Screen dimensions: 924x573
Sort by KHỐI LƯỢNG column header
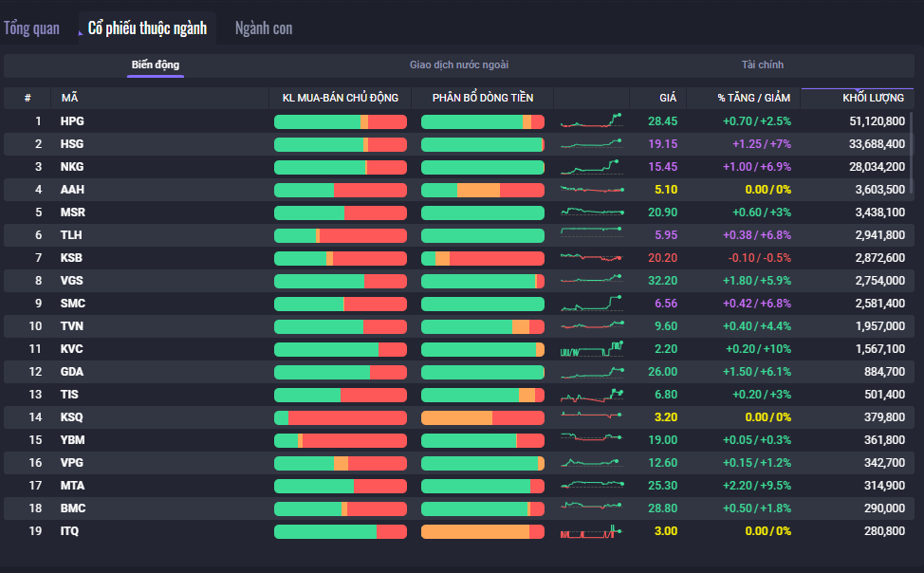click(873, 98)
